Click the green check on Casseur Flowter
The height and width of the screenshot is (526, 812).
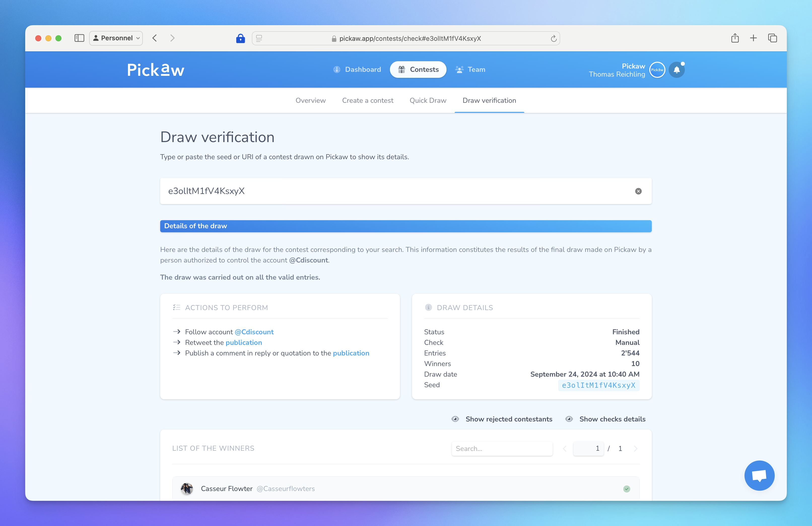[626, 489]
